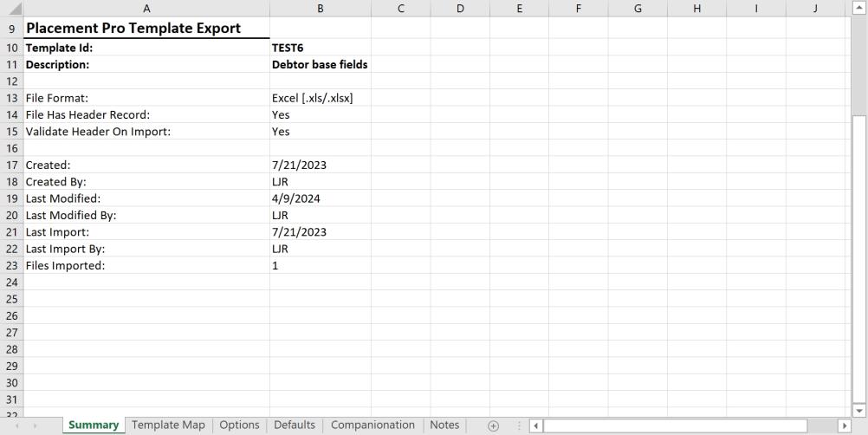This screenshot has width=868, height=435.
Task: Click the Excel [.xls/.xlsx] file format cell
Action: (x=321, y=99)
